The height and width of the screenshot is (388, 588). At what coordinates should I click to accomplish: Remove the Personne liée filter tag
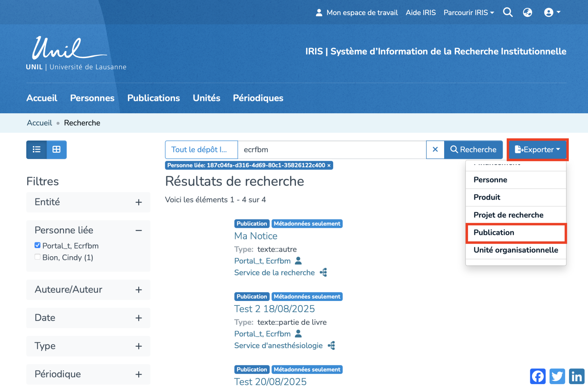[x=329, y=165]
